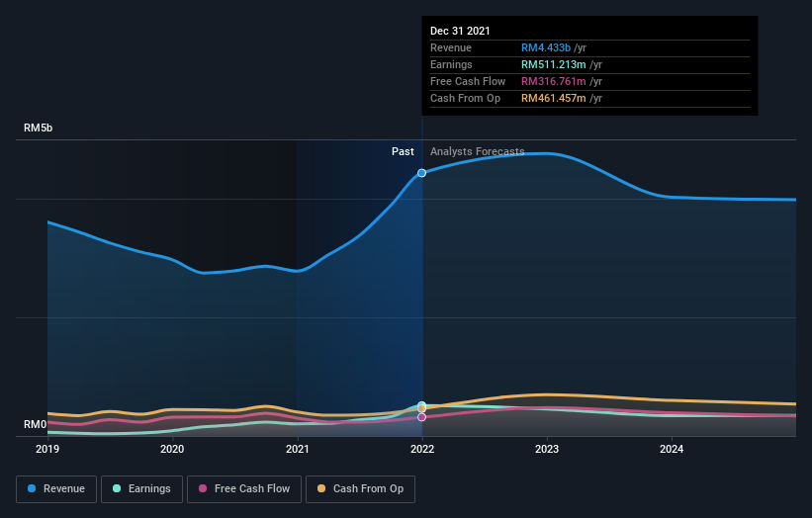Click the Earnings marker at 2022
Viewport: 812px width, 518px height.
pyautogui.click(x=422, y=404)
